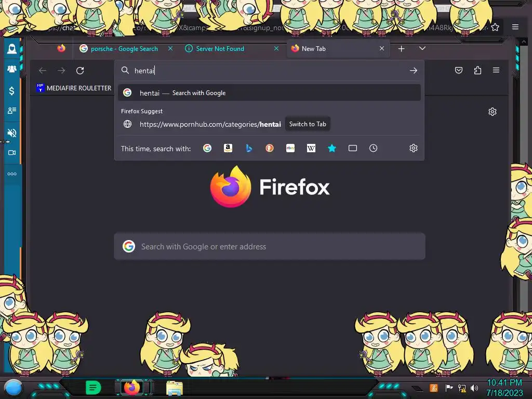532x399 pixels.
Task: Open the network tray icon
Action: [x=462, y=388]
